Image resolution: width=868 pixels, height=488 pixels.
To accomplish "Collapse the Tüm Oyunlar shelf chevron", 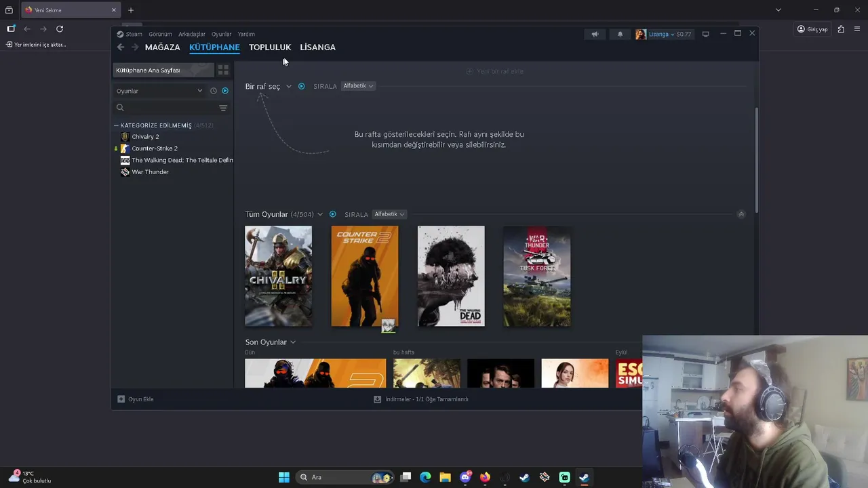I will click(x=741, y=214).
